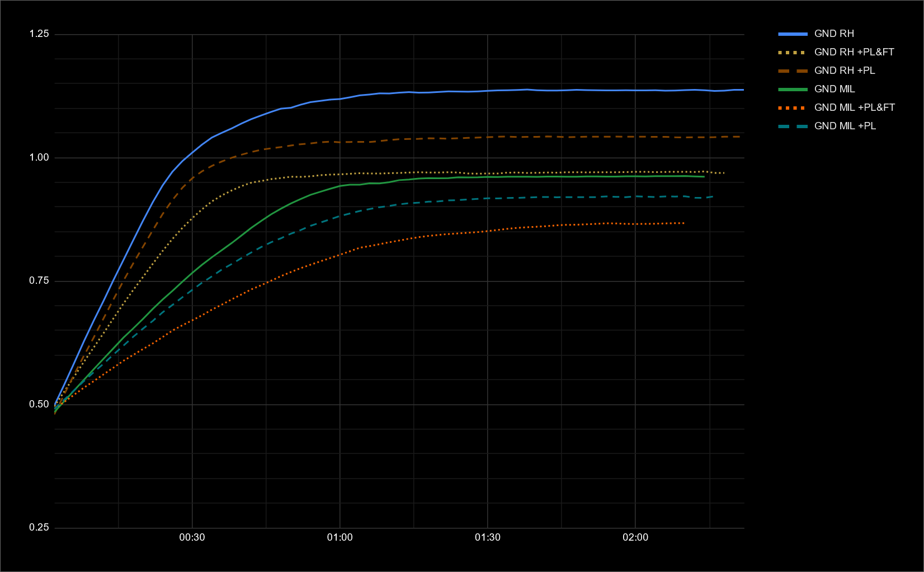
Task: Click the brown dashed GND RH +PL swatch
Action: click(x=793, y=71)
